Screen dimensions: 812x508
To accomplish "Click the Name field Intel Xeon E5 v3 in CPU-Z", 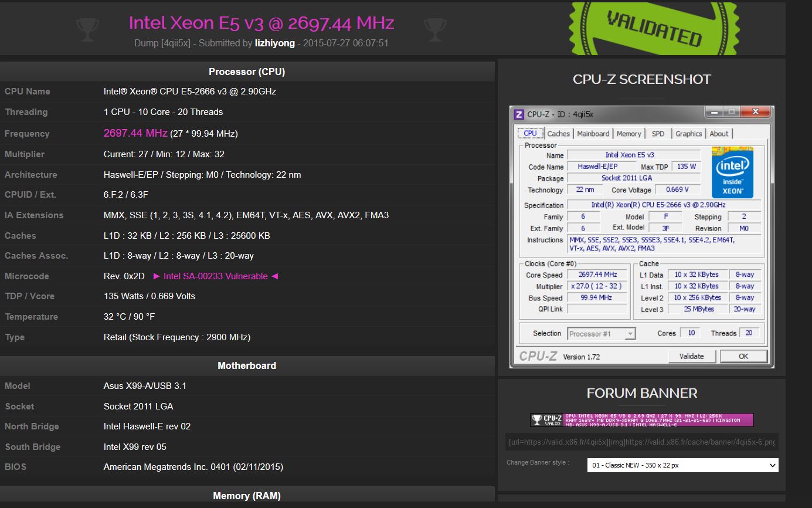I will click(x=634, y=155).
